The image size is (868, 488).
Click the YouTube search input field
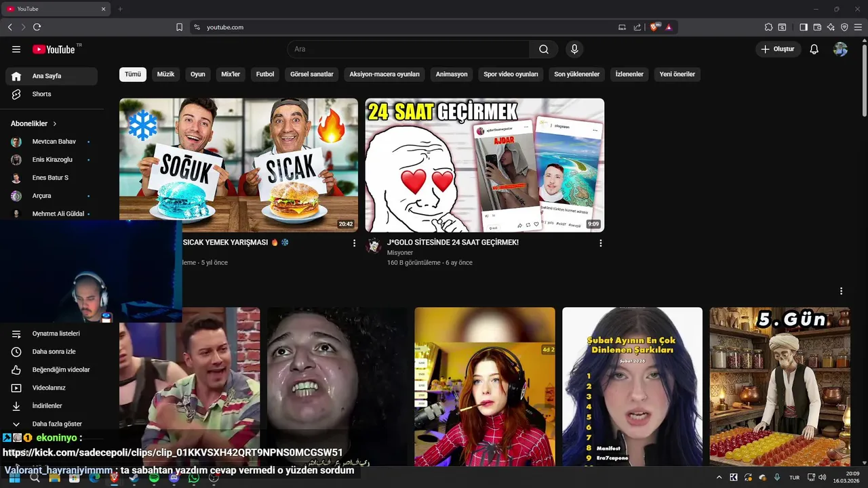click(408, 49)
